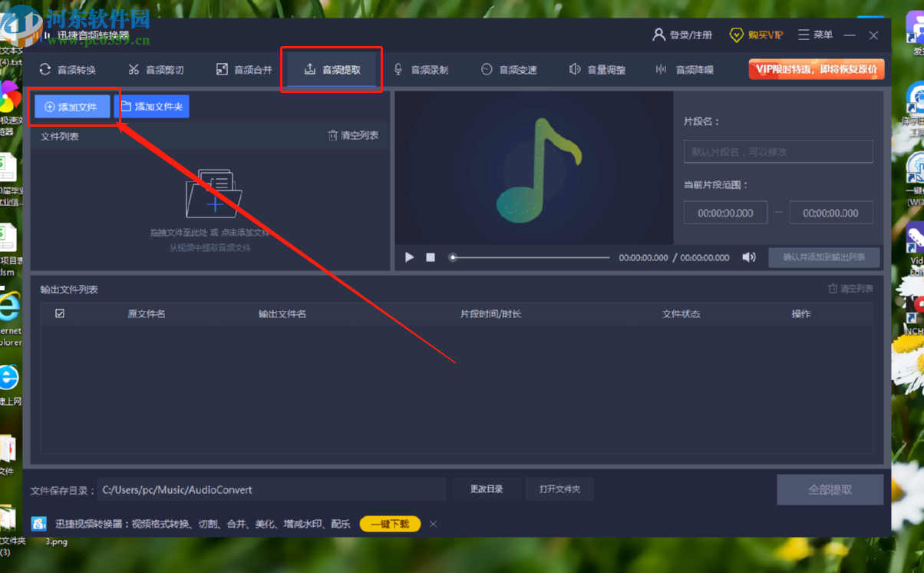Select the 音频变速 (audio speed) tool

(x=508, y=69)
